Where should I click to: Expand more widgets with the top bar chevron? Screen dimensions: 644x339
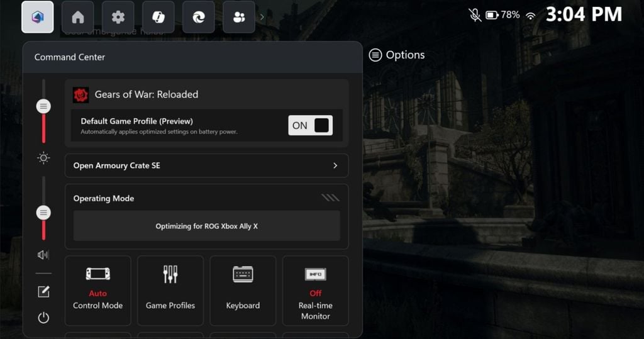[262, 18]
